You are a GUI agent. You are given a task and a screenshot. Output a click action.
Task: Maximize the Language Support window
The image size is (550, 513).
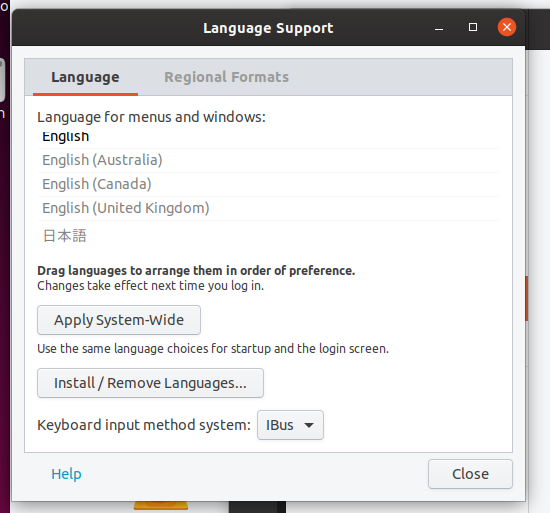point(473,27)
